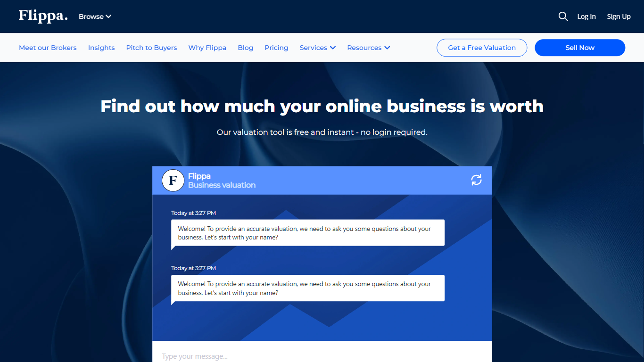Open the Resources dropdown menu
The height and width of the screenshot is (362, 644).
(x=369, y=48)
